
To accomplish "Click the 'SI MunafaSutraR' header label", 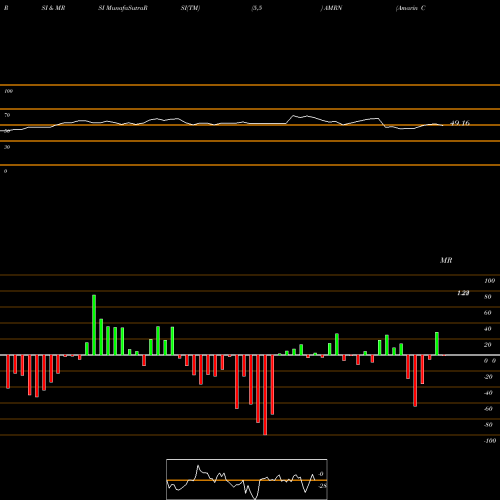I will 123,8.
